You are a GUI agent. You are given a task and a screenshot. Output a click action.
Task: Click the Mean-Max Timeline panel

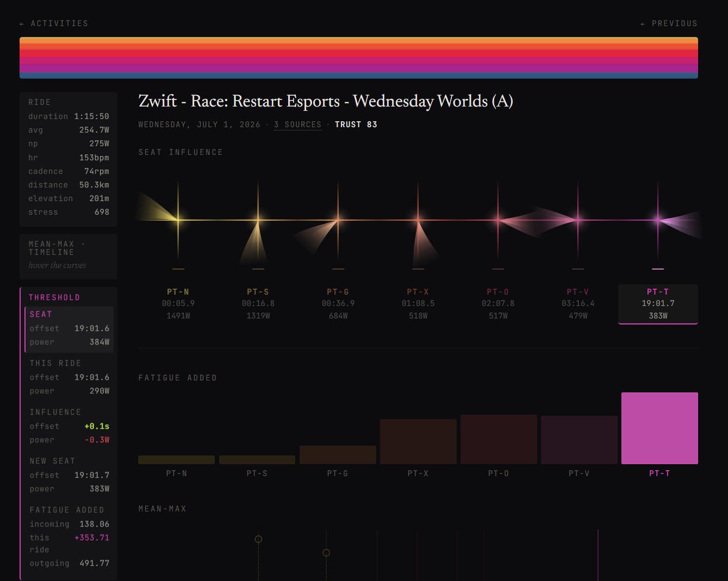click(69, 256)
